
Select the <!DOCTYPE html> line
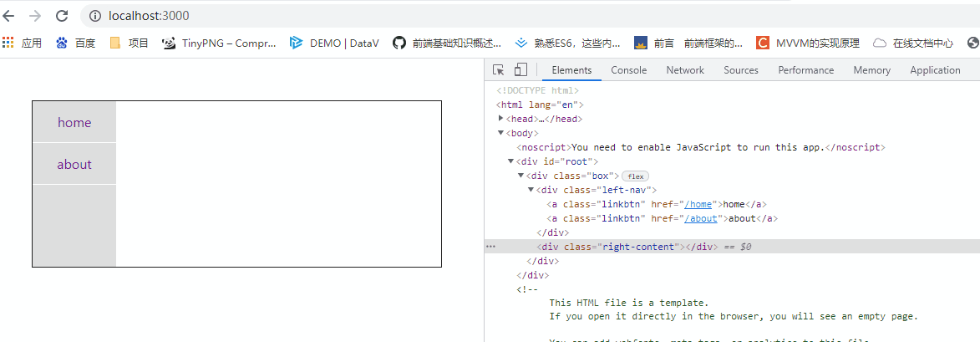(x=539, y=90)
